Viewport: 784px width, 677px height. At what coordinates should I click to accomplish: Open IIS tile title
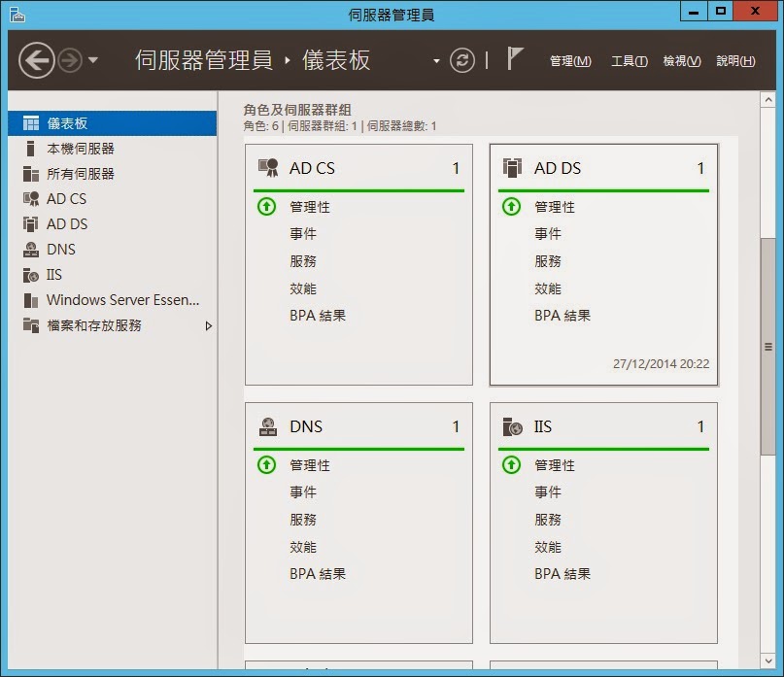tap(543, 426)
